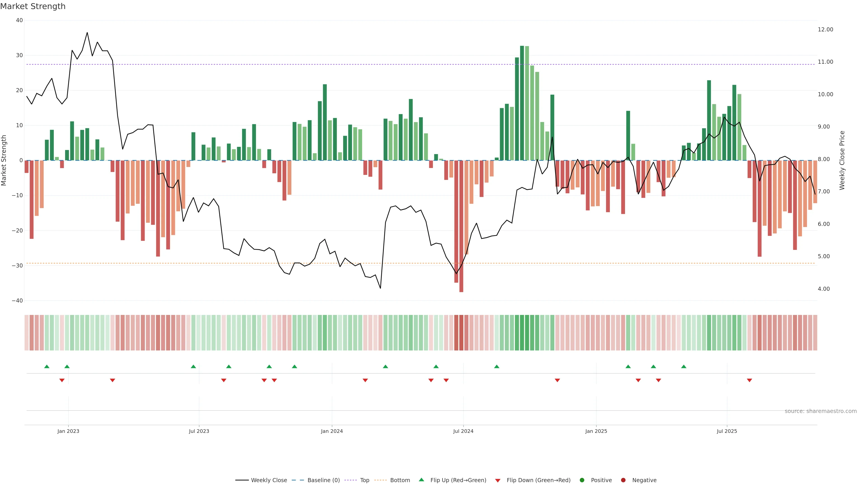Click the Weekly Close Price axis title
The width and height of the screenshot is (868, 488).
tap(842, 160)
